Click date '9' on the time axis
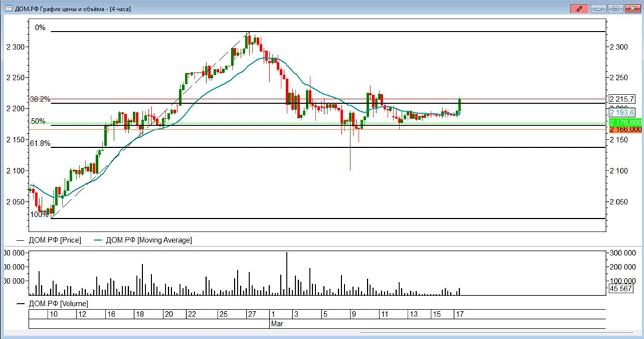The width and height of the screenshot is (644, 339). 354,315
